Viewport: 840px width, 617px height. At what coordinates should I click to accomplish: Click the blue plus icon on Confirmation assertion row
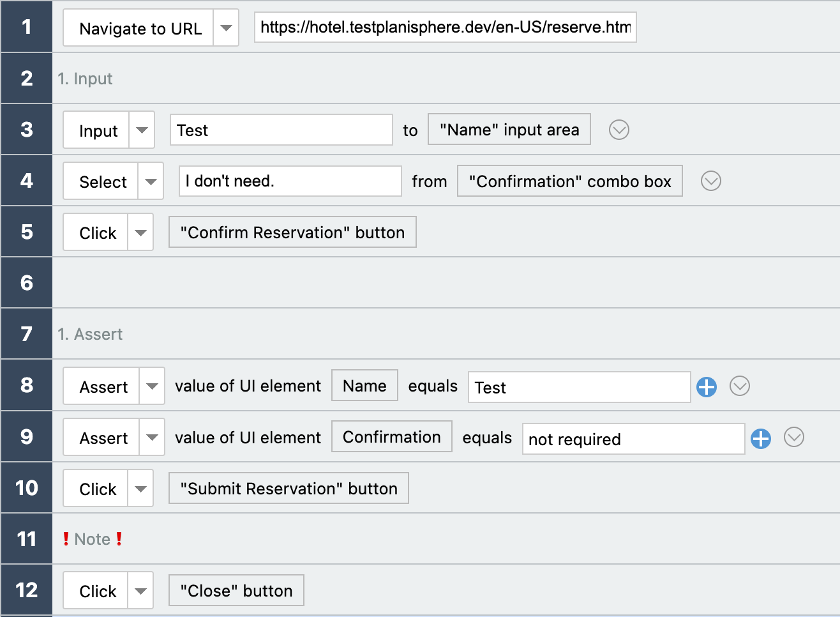pyautogui.click(x=760, y=438)
